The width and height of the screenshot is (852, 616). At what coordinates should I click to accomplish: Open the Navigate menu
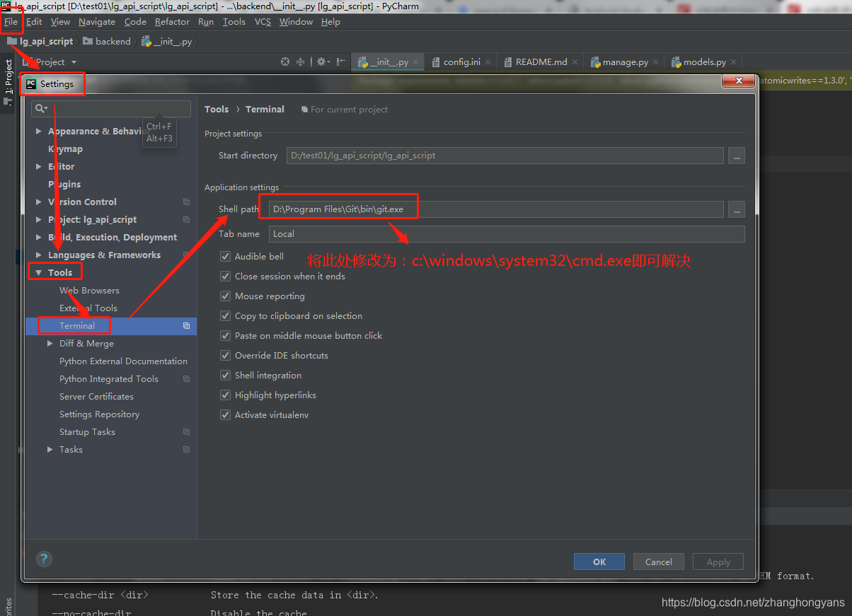click(x=97, y=22)
